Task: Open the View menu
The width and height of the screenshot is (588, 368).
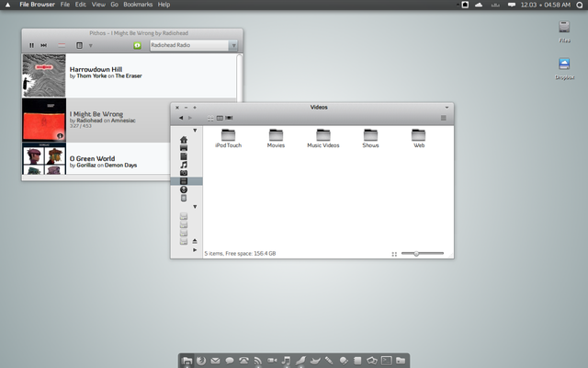Action: pos(98,5)
